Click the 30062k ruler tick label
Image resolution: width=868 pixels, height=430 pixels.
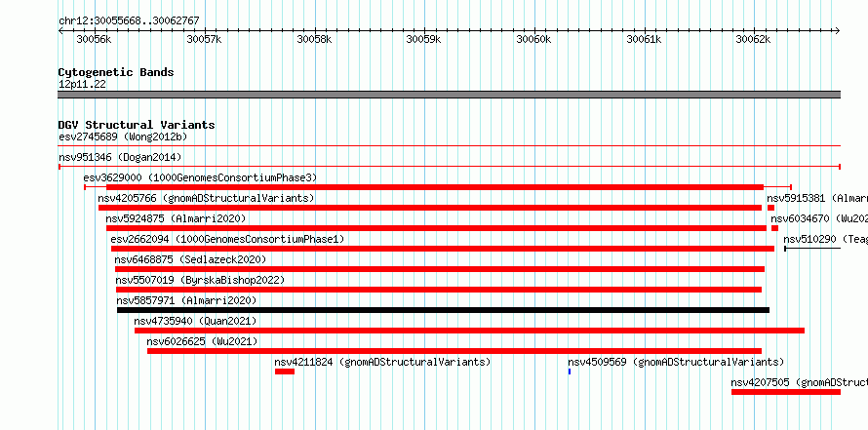point(754,39)
